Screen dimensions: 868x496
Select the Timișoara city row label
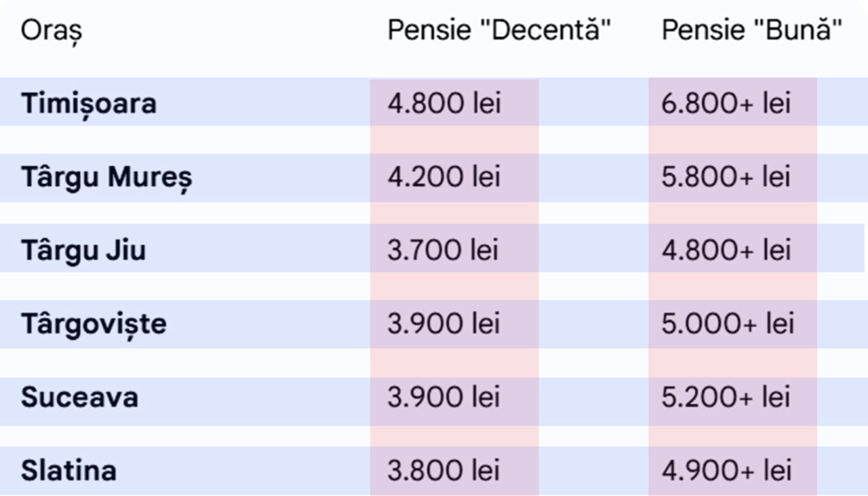point(89,103)
